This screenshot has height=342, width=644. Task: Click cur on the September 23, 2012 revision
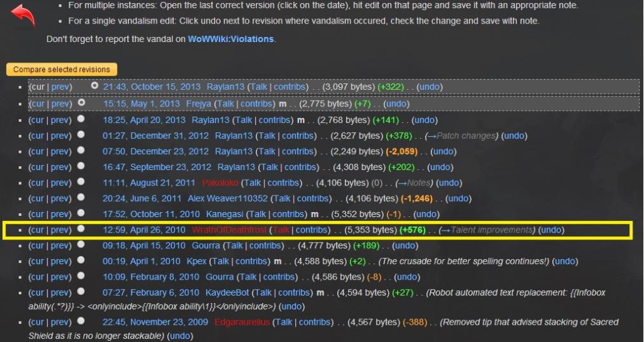[x=38, y=167]
